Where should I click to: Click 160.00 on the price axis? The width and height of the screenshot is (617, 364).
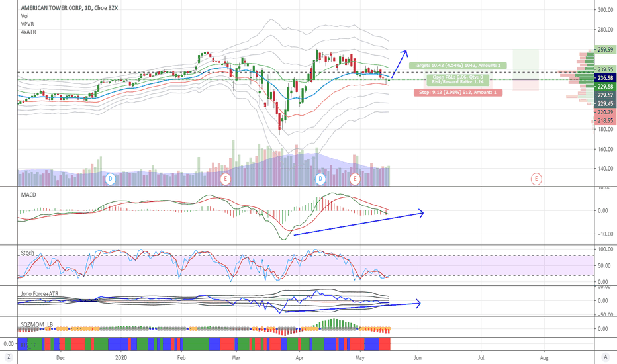tap(606, 149)
